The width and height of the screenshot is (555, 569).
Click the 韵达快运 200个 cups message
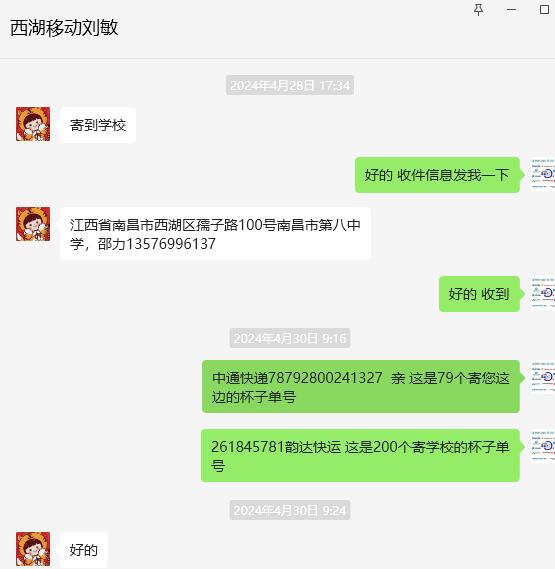coord(360,455)
